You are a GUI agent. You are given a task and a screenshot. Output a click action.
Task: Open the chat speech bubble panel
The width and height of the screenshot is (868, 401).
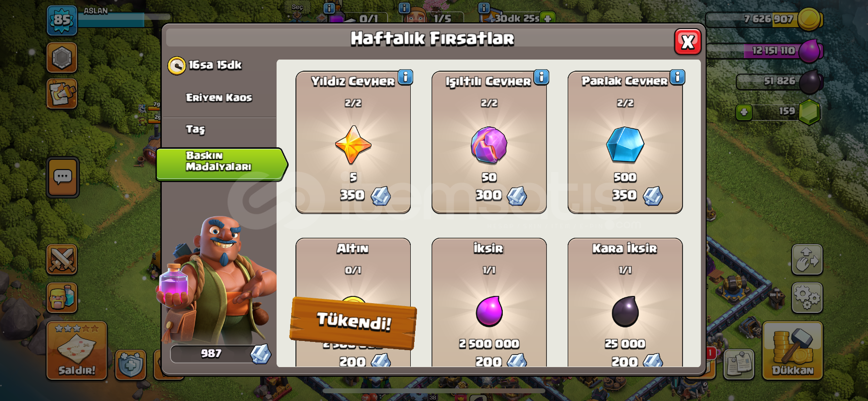click(x=62, y=177)
